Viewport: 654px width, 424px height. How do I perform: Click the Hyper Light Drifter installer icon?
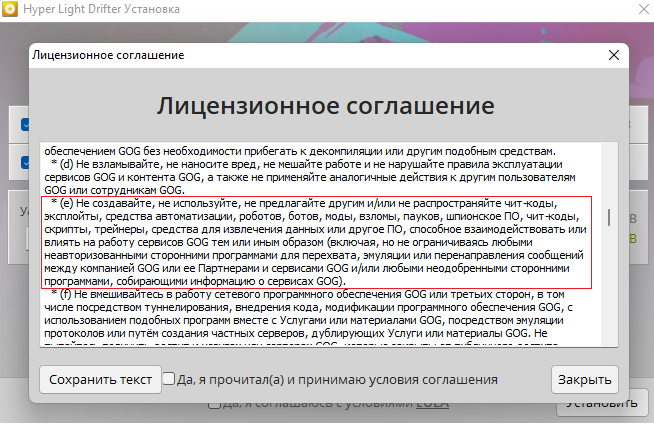pyautogui.click(x=12, y=12)
